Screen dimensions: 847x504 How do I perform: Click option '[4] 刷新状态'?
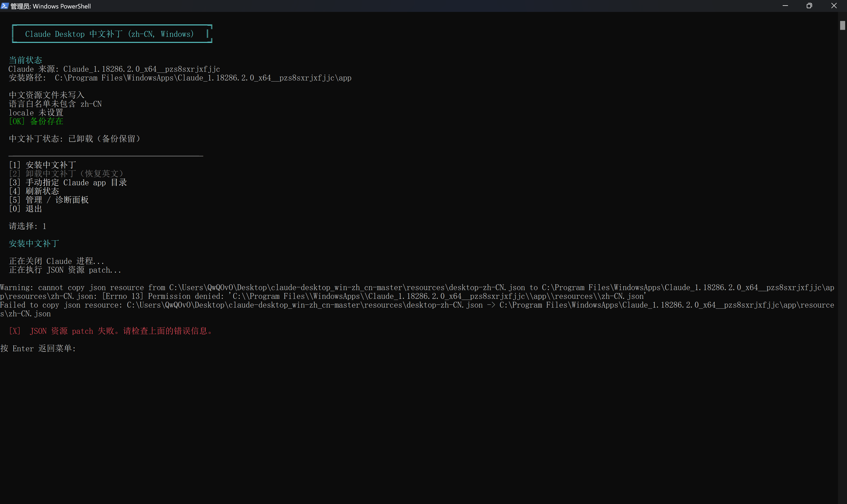34,191
